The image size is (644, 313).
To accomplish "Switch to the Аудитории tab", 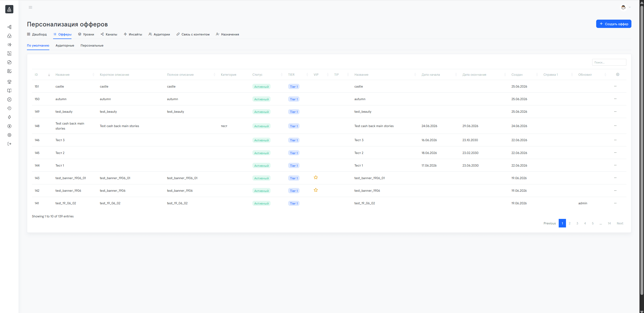I will (x=159, y=34).
